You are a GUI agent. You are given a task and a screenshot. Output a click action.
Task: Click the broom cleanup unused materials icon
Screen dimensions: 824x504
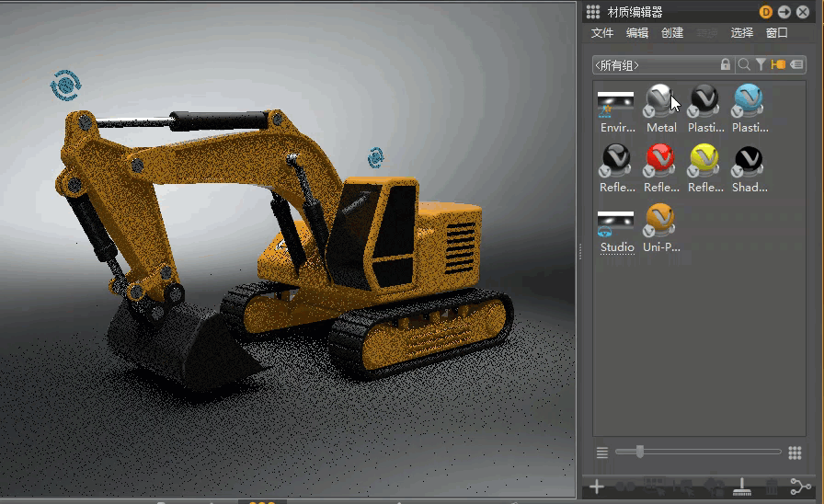click(x=742, y=487)
